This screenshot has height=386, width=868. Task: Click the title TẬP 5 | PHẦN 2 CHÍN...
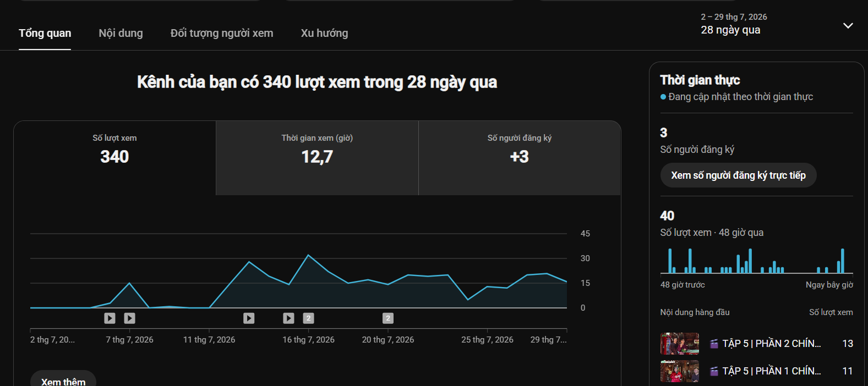pos(772,344)
